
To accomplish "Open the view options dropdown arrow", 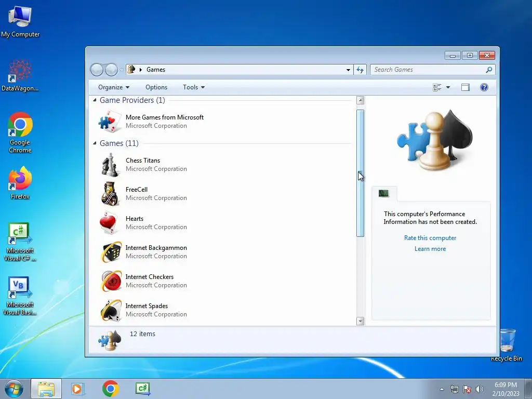I will 448,87.
